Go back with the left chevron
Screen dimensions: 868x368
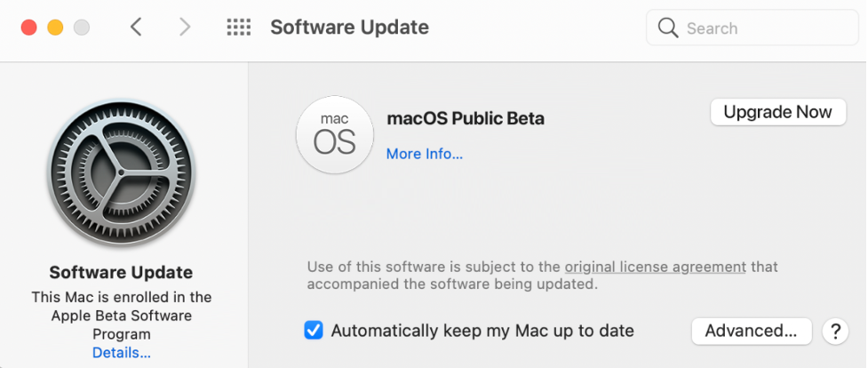[136, 28]
